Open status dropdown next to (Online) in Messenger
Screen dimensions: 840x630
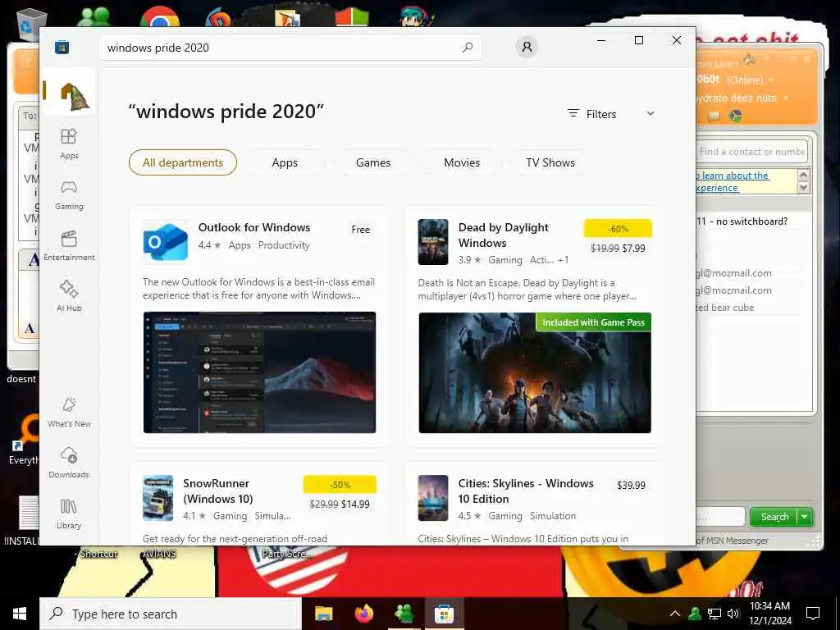coord(771,80)
